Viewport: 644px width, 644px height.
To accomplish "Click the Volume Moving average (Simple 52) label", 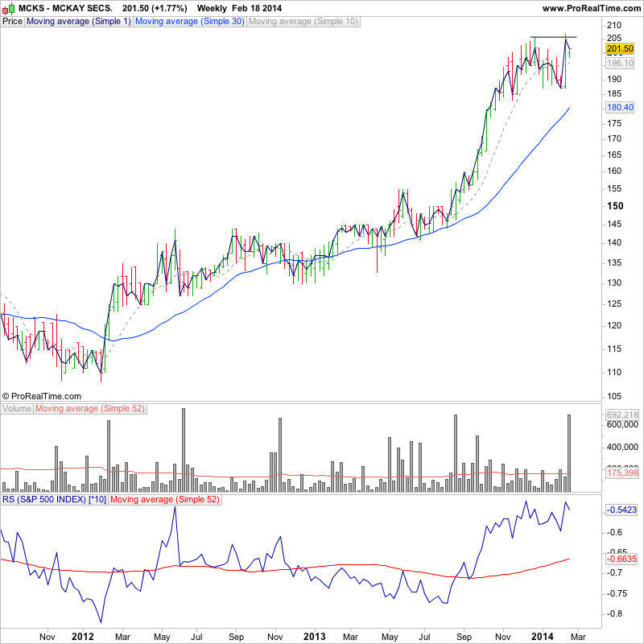I will [x=90, y=409].
